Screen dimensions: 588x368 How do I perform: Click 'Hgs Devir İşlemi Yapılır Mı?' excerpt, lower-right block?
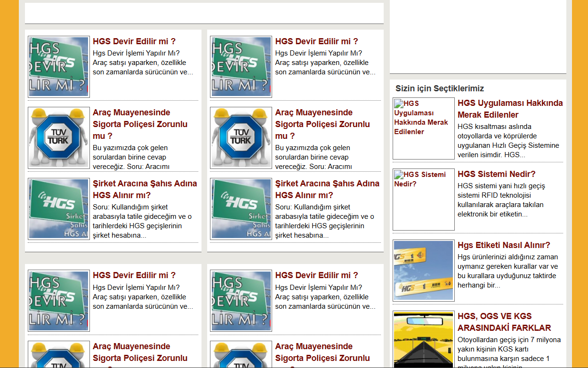325,297
